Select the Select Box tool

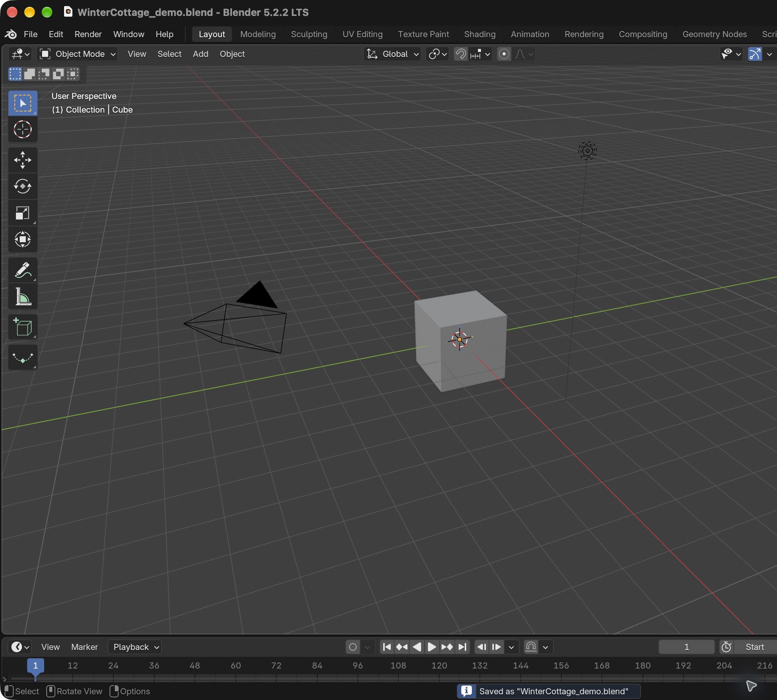(x=23, y=103)
